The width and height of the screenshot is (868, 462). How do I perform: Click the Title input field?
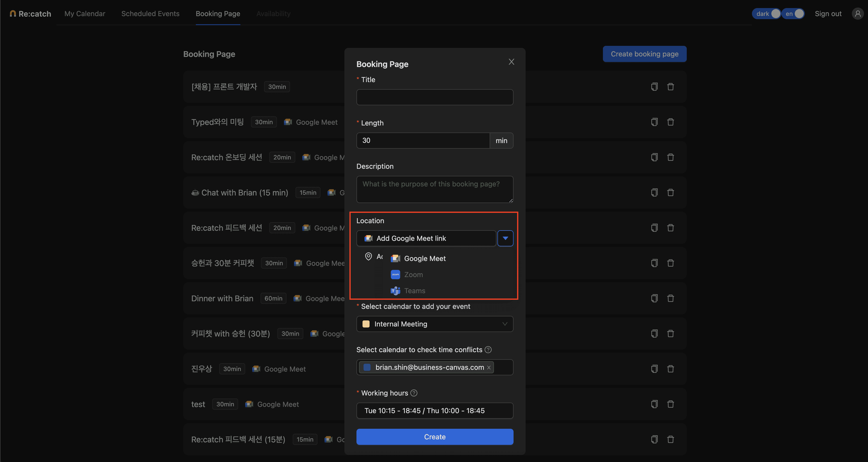[x=435, y=97]
